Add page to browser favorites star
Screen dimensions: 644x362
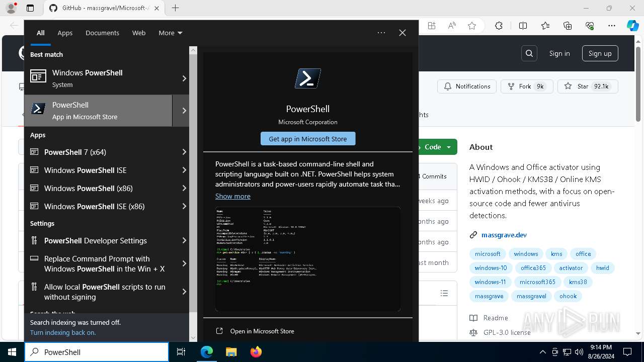coord(472,26)
